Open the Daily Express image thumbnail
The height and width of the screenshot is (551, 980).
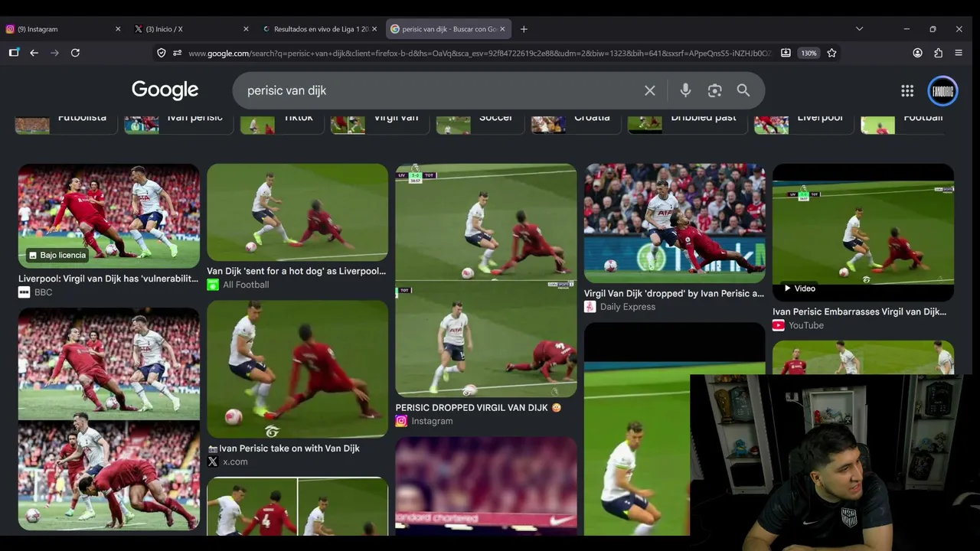(675, 223)
